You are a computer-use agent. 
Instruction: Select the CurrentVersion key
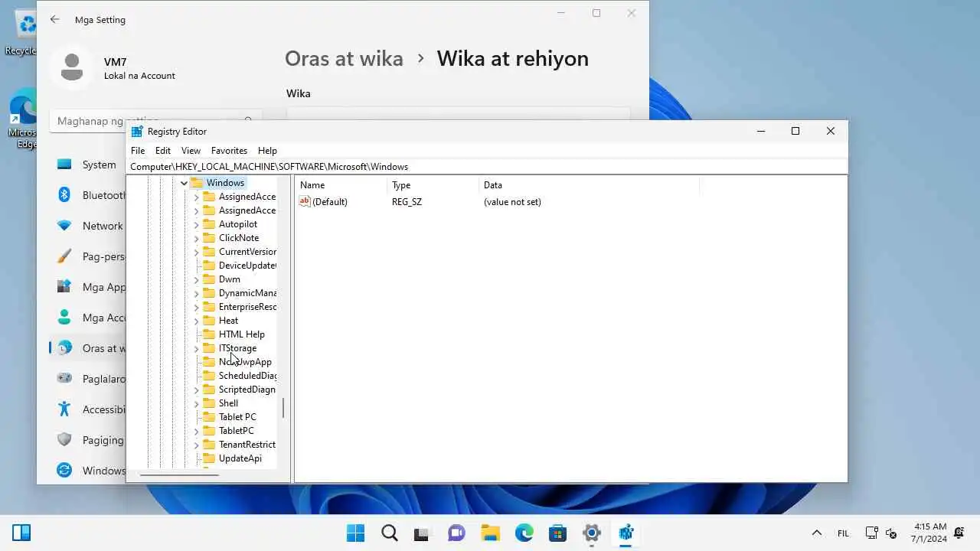coord(247,252)
